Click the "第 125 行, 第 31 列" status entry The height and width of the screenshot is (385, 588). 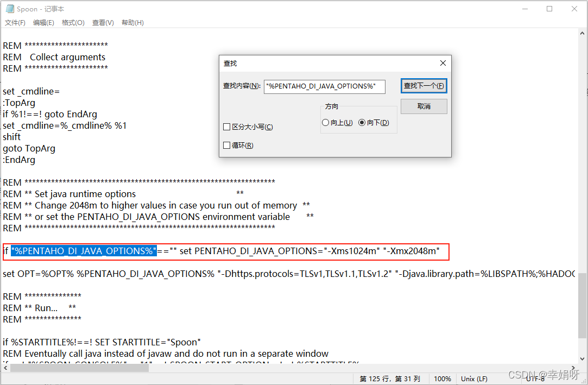click(x=390, y=378)
